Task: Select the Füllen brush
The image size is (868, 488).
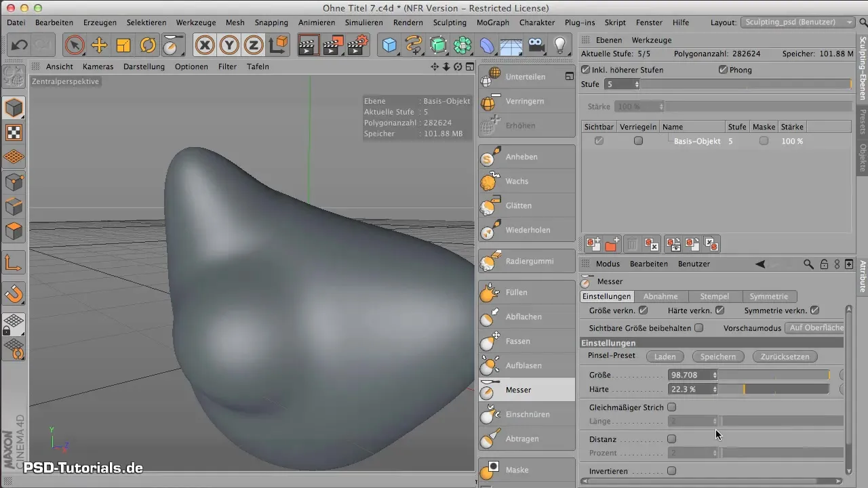Action: click(x=526, y=292)
